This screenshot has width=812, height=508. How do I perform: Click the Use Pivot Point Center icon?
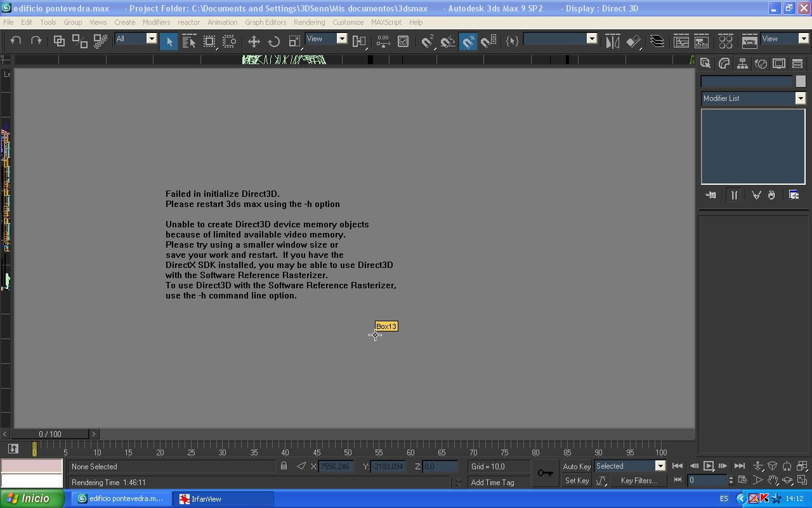point(359,41)
